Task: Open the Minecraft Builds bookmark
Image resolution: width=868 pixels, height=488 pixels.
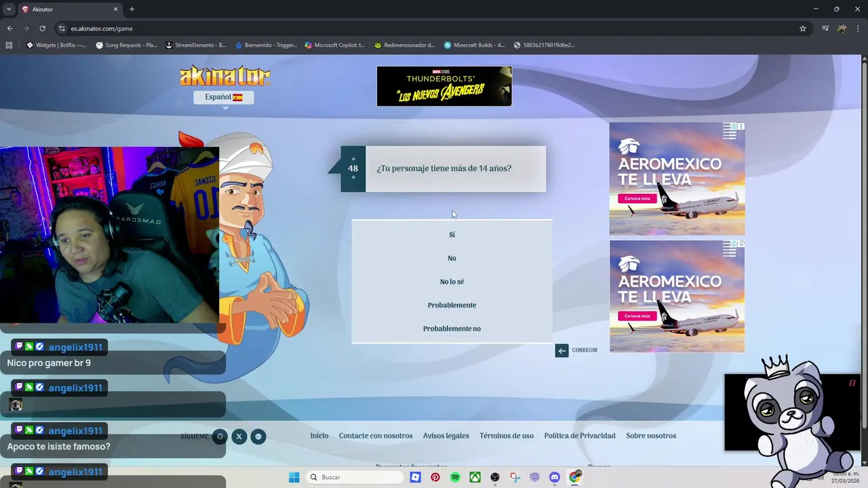Action: point(475,45)
